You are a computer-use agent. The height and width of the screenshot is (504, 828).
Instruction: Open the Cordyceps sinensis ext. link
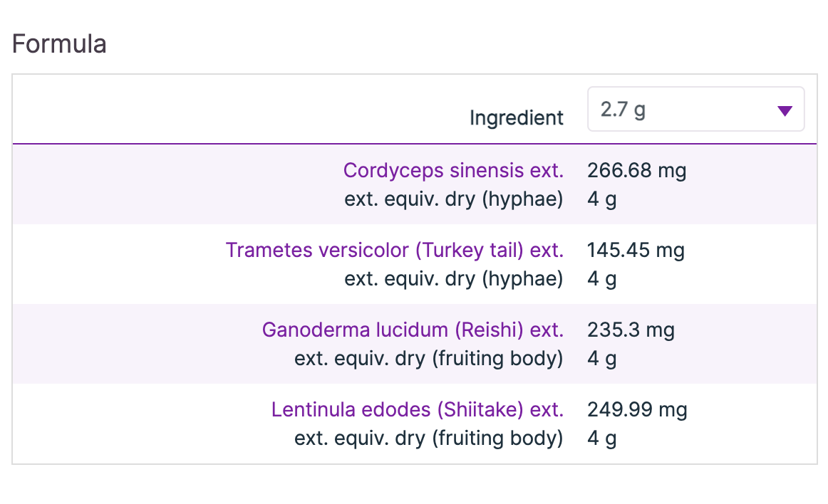453,171
